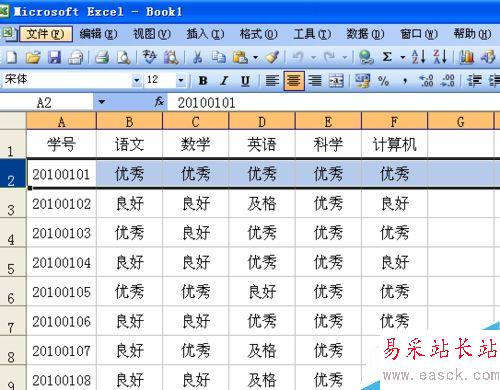This screenshot has width=500, height=390.
Task: Open the Chart Wizard icon
Action: click(467, 57)
